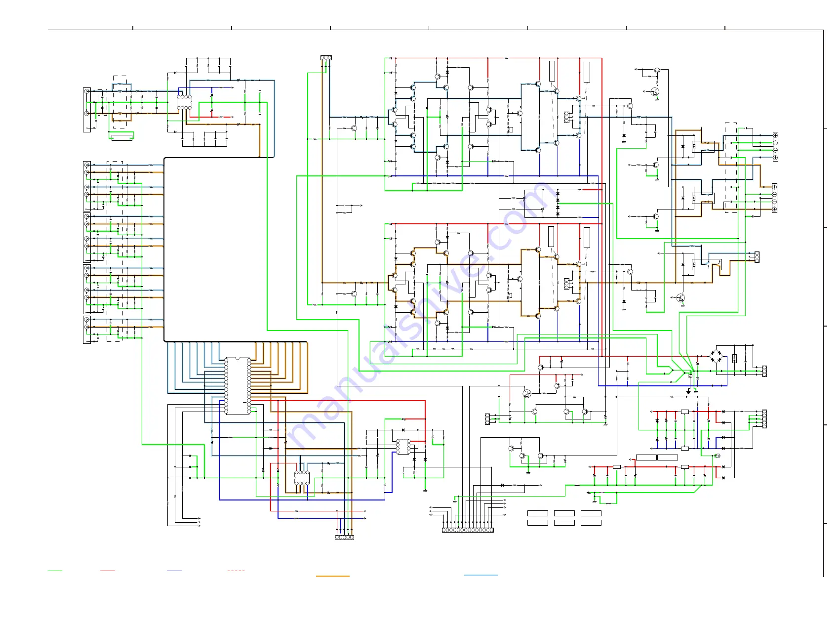Viewport: 840px width, 624px height.
Task: Select the bottom-right empty label box in the six-box group
Action: pos(591,522)
